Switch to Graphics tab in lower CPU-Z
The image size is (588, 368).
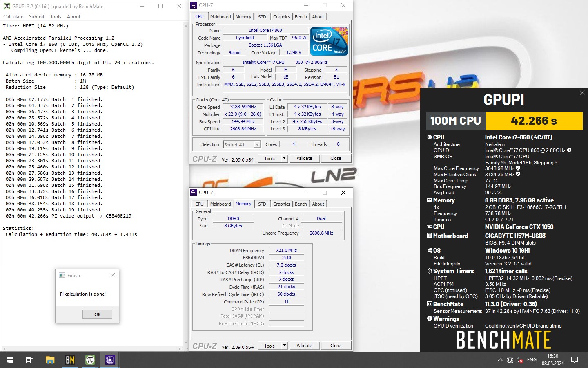pos(282,204)
